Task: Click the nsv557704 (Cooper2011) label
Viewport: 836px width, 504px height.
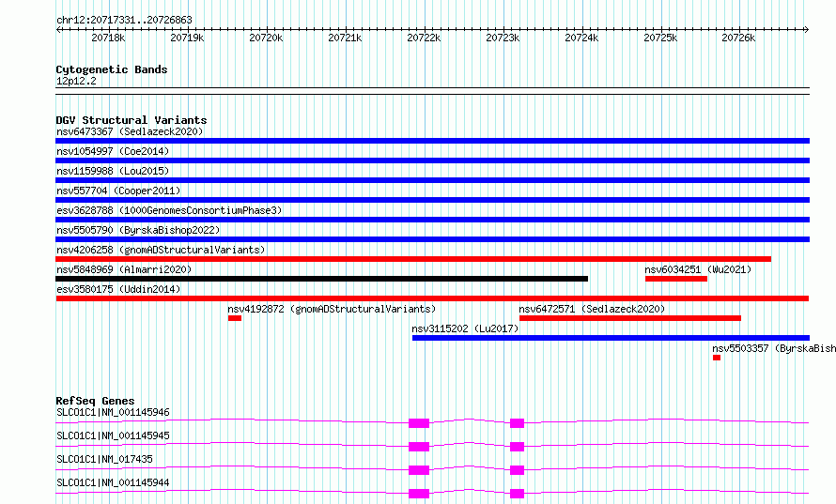Action: [118, 191]
